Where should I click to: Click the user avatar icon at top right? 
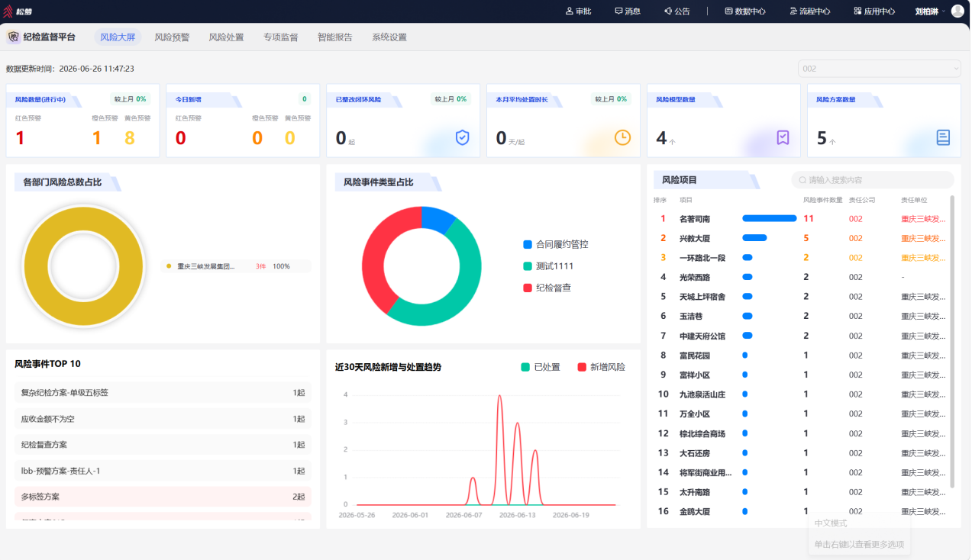point(957,11)
